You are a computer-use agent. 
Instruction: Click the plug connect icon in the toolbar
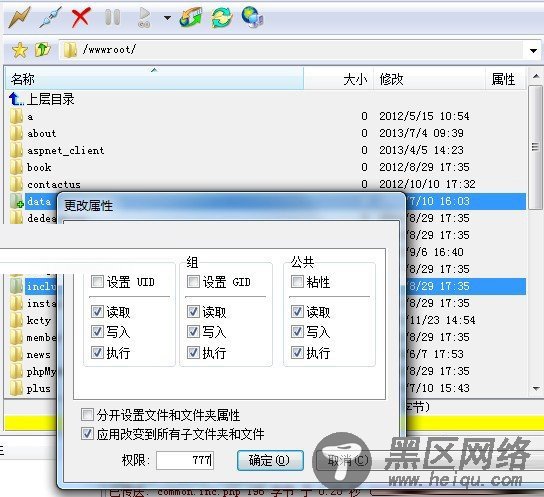tap(50, 17)
